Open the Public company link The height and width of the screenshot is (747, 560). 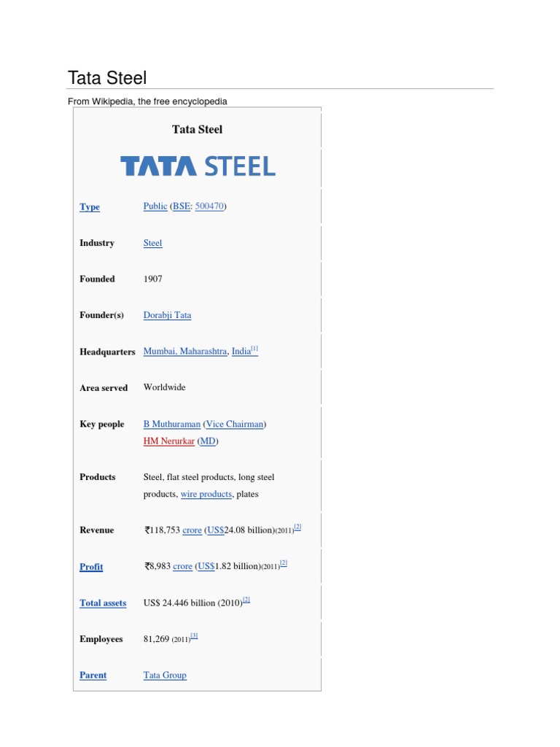tap(155, 206)
